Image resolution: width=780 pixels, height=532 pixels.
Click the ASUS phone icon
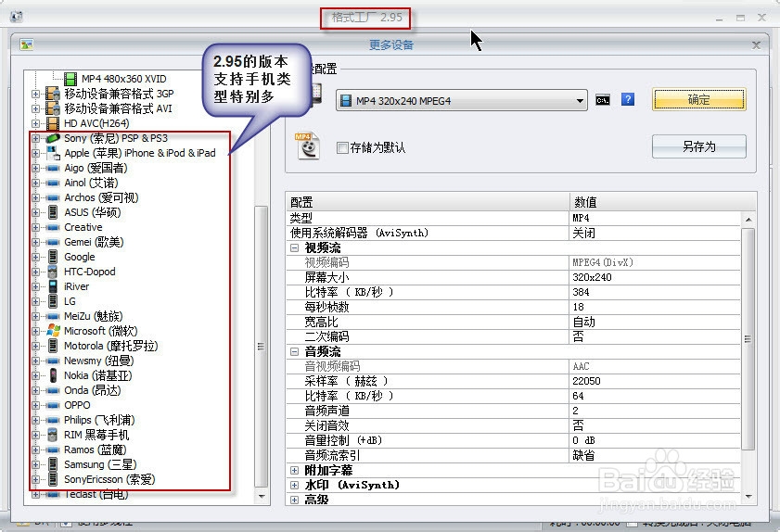click(x=53, y=212)
